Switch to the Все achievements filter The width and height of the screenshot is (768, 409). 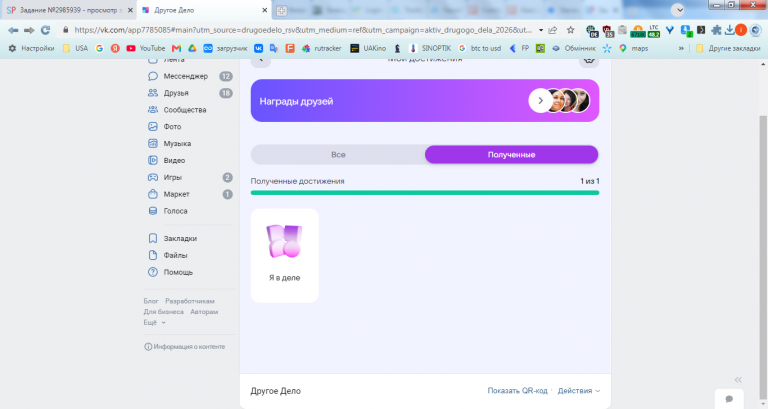pyautogui.click(x=338, y=155)
